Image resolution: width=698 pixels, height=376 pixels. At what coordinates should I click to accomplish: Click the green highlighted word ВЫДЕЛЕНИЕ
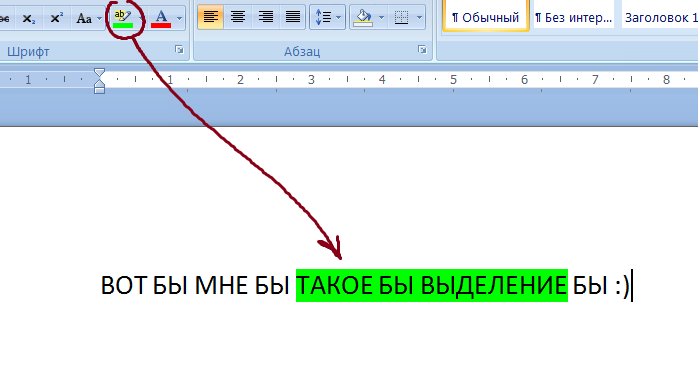(x=494, y=285)
